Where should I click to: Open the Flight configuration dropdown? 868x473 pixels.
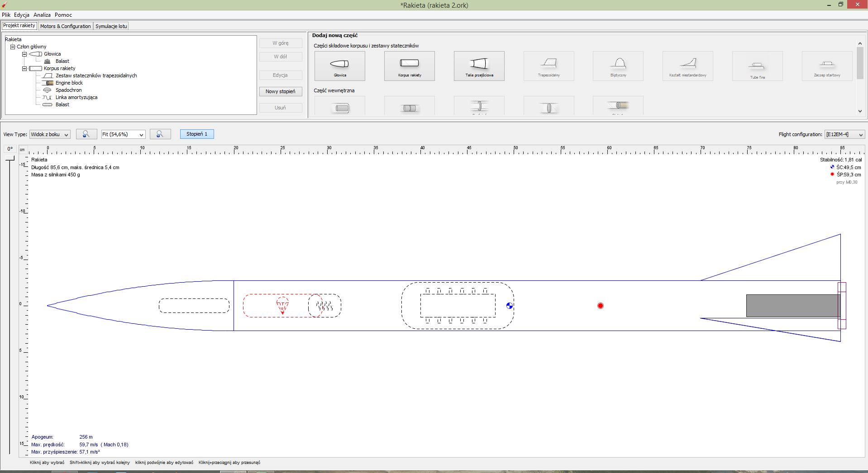coord(844,134)
